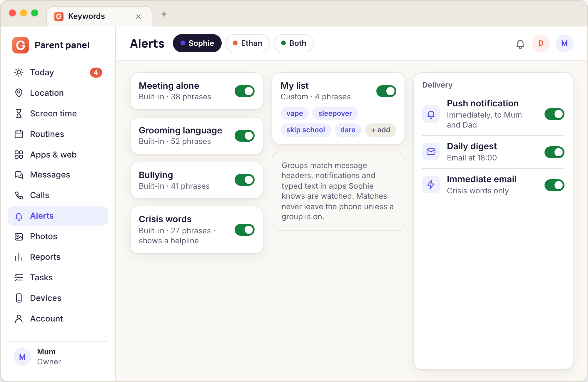The image size is (588, 382).
Task: Toggle Push notification delivery
Action: pyautogui.click(x=554, y=114)
